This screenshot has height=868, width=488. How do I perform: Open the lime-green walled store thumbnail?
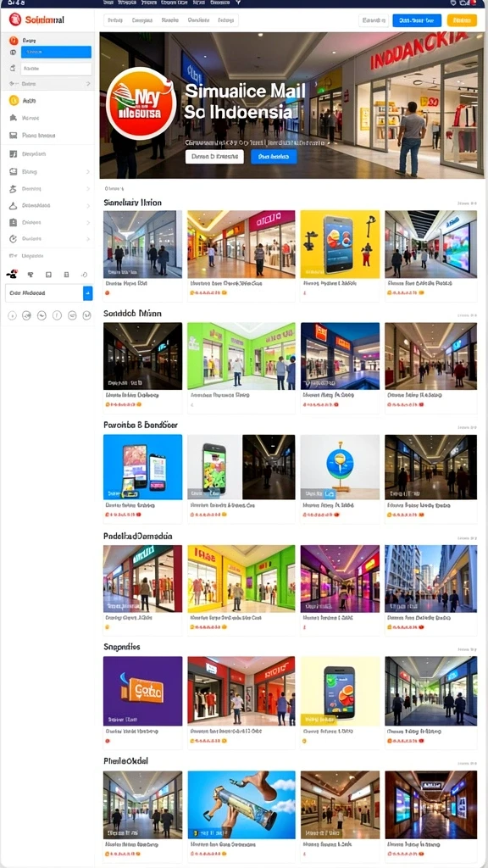241,356
